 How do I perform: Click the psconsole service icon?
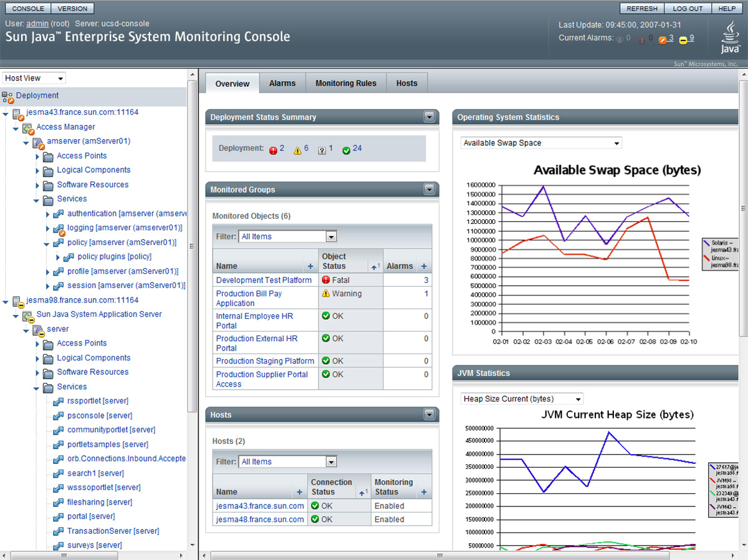tap(59, 416)
